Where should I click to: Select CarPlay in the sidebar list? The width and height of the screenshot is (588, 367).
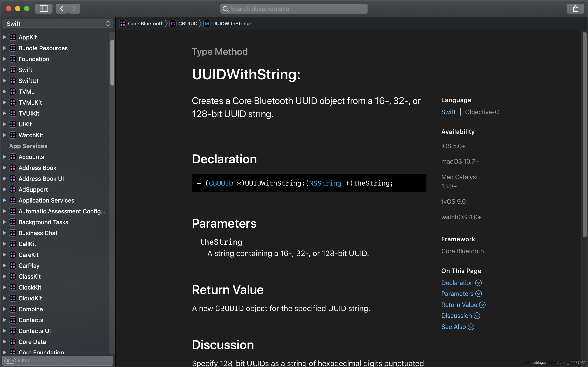(x=29, y=266)
